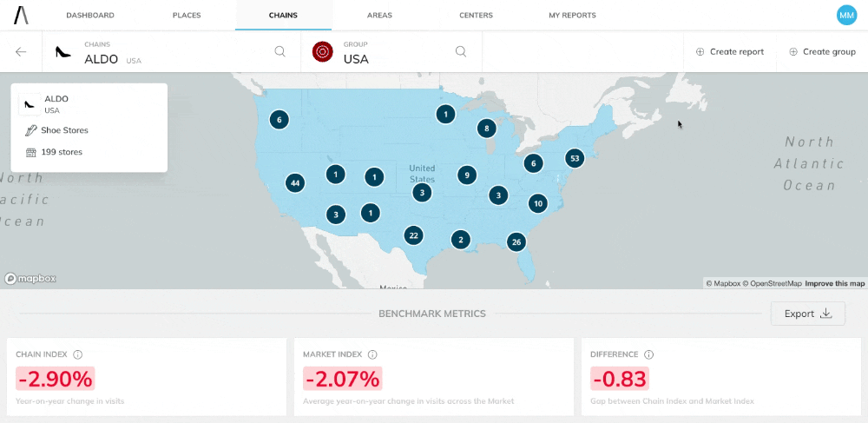The image size is (868, 423).
Task: Click the search icon next to ALDO chain
Action: [280, 51]
